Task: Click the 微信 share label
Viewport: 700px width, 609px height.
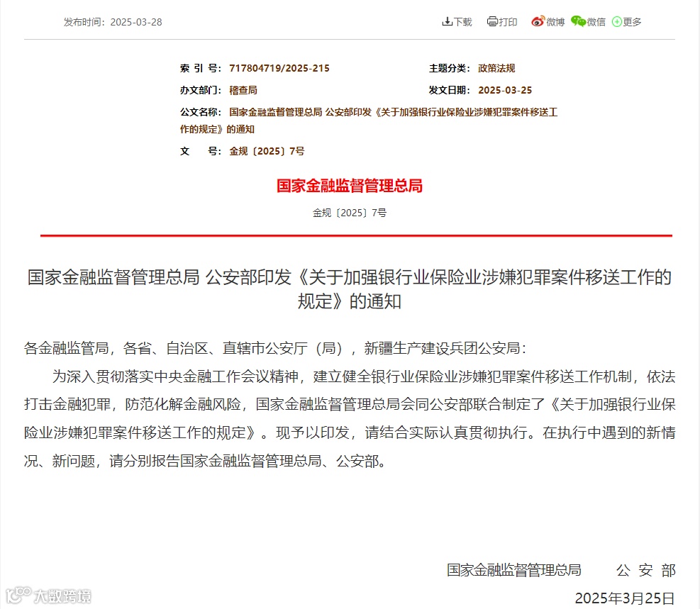Action: 596,22
